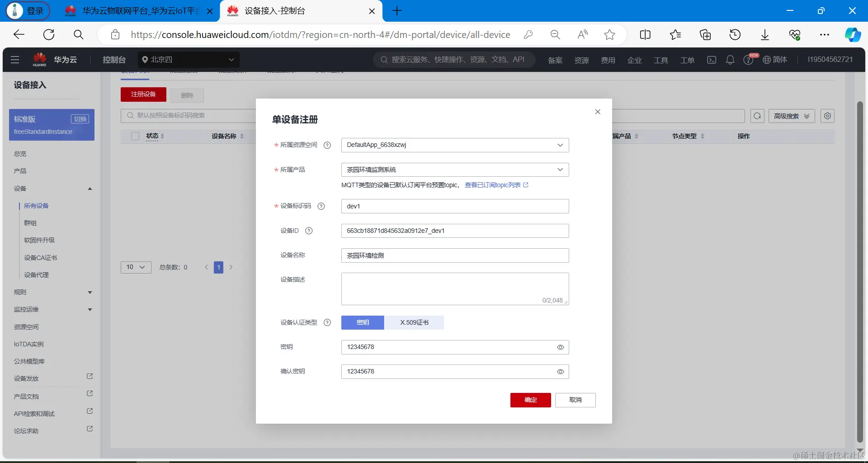Select 密钥 authentication type
This screenshot has width=868, height=463.
click(363, 322)
